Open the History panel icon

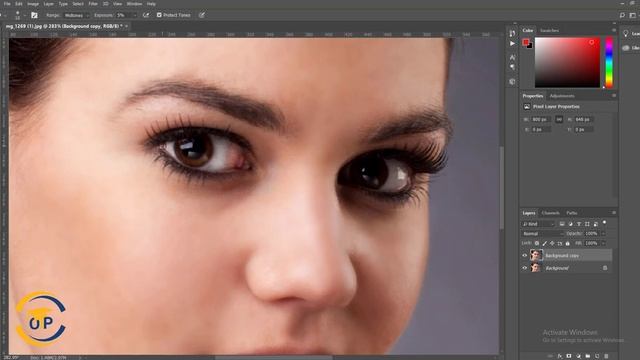512,33
